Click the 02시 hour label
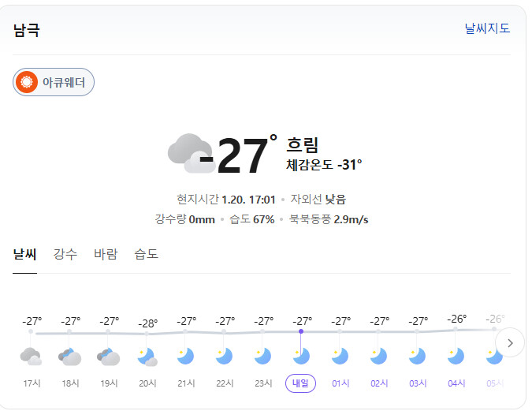This screenshot has width=532, height=411. click(x=379, y=383)
